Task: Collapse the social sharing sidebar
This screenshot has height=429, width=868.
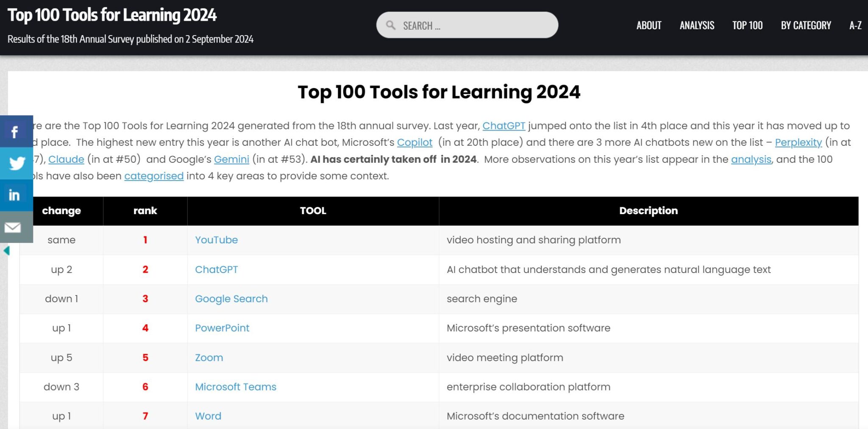Action: 6,251
